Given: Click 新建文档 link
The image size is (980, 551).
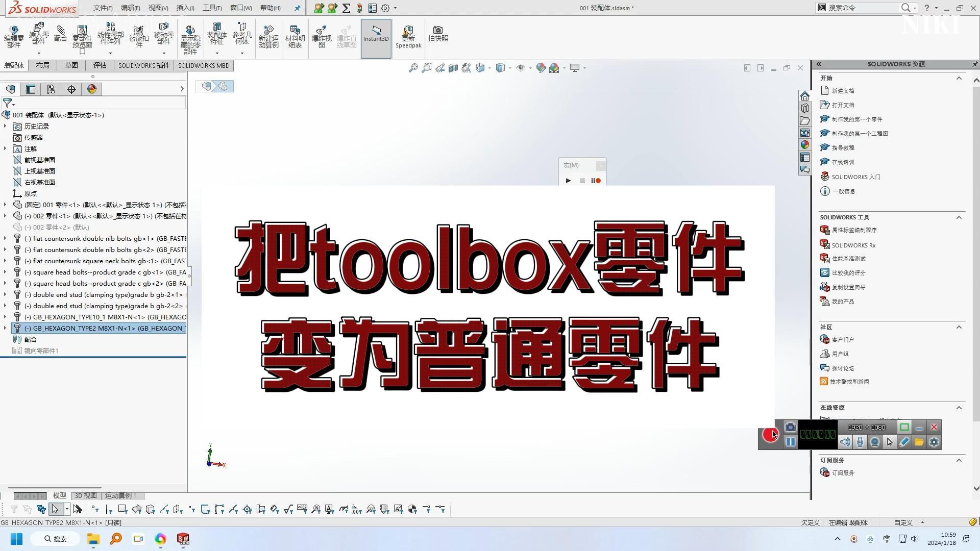Looking at the screenshot, I should pyautogui.click(x=843, y=91).
